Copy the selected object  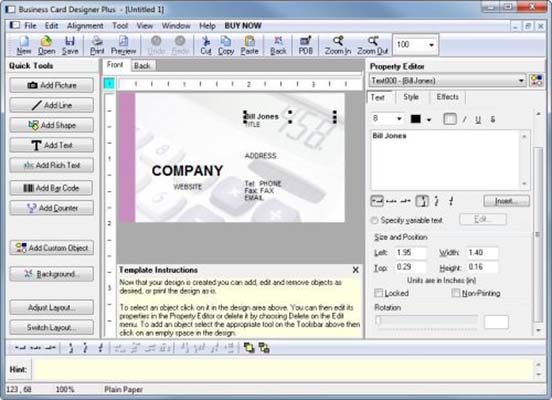[226, 45]
